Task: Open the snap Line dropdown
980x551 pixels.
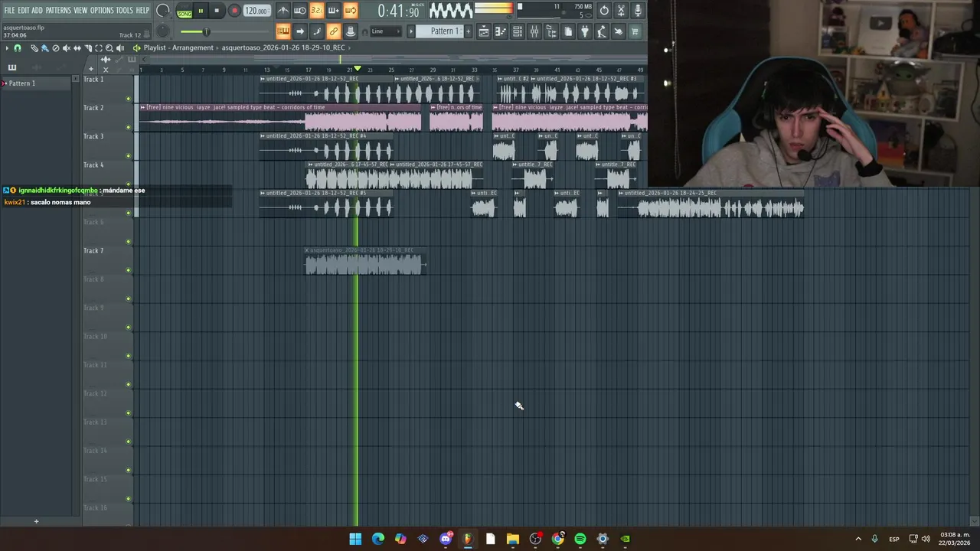Action: pos(387,31)
